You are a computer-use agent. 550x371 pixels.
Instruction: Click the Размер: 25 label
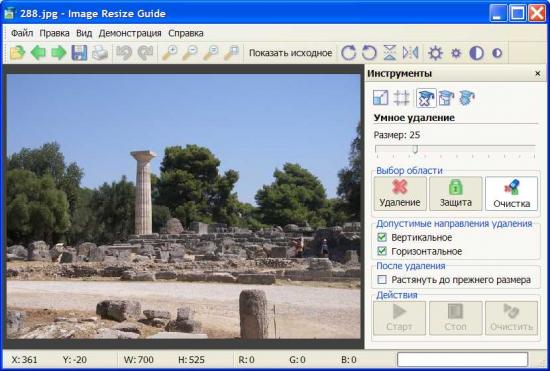(x=397, y=135)
